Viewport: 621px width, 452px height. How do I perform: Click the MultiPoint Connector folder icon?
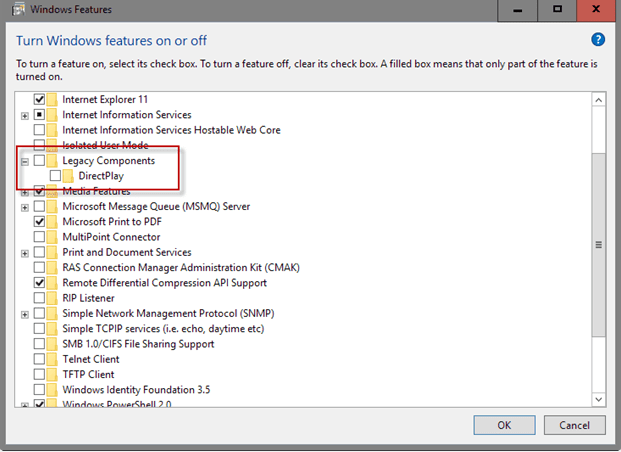click(x=52, y=237)
